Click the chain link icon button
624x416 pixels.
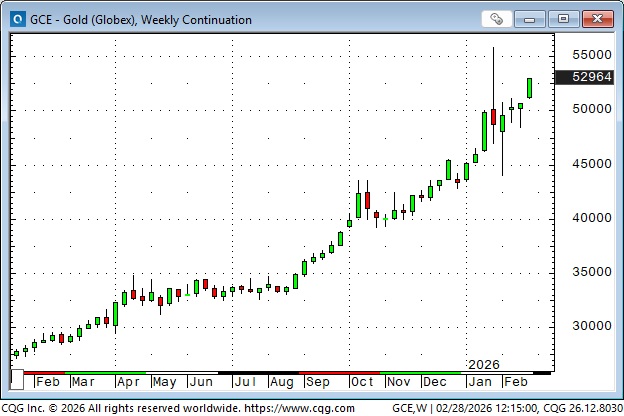coord(497,19)
